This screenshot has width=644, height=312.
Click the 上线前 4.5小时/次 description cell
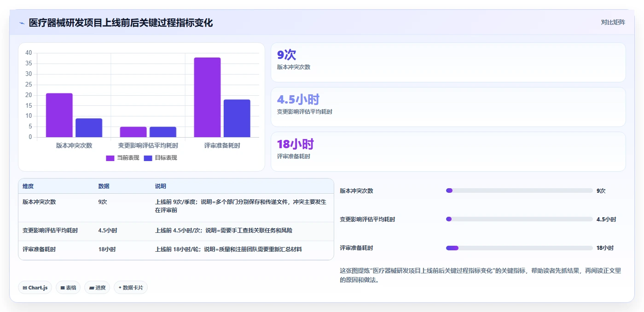click(x=224, y=231)
